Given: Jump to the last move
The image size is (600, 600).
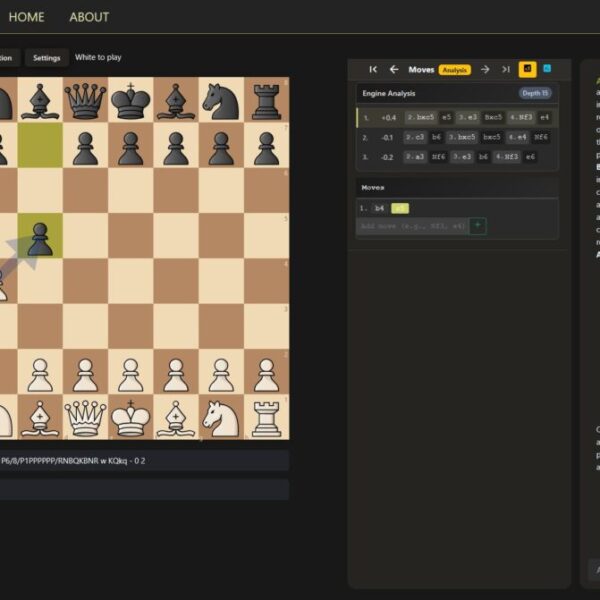Looking at the screenshot, I should tap(506, 70).
